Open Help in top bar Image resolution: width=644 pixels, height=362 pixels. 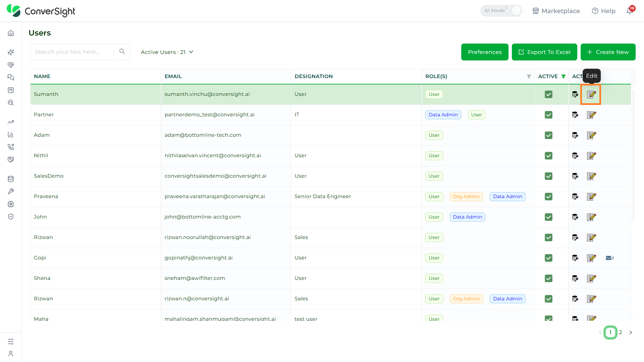[604, 11]
